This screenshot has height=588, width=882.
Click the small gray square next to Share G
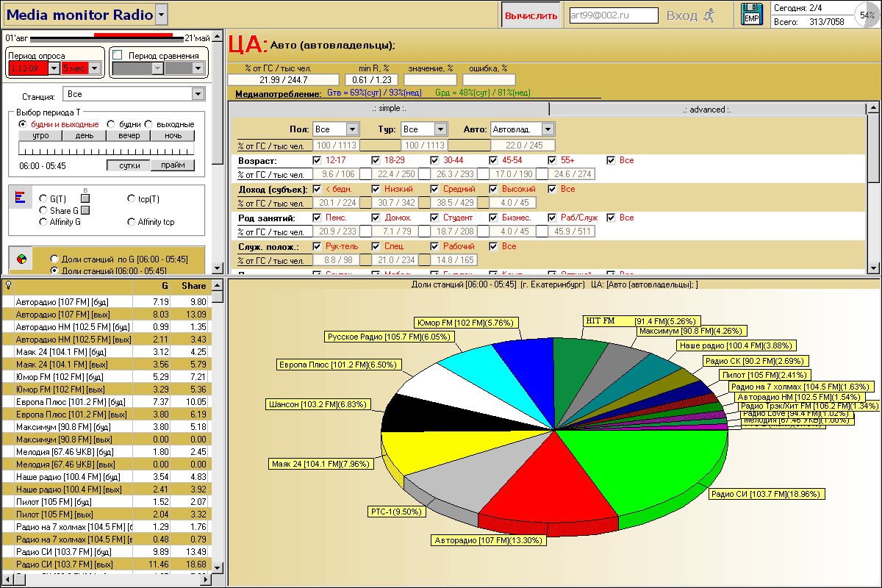coord(86,210)
